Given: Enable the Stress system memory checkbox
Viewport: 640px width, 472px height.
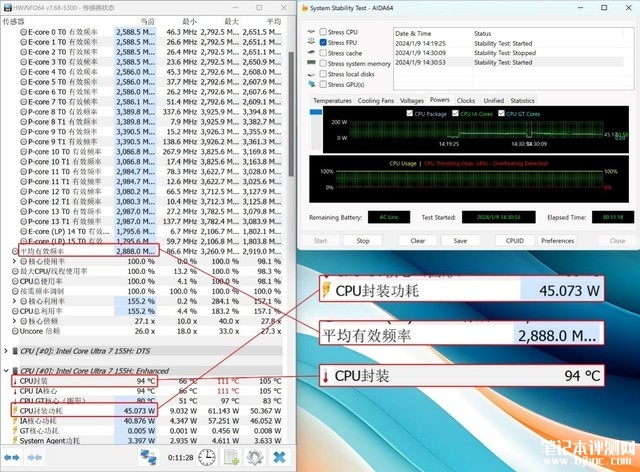Looking at the screenshot, I should point(323,63).
